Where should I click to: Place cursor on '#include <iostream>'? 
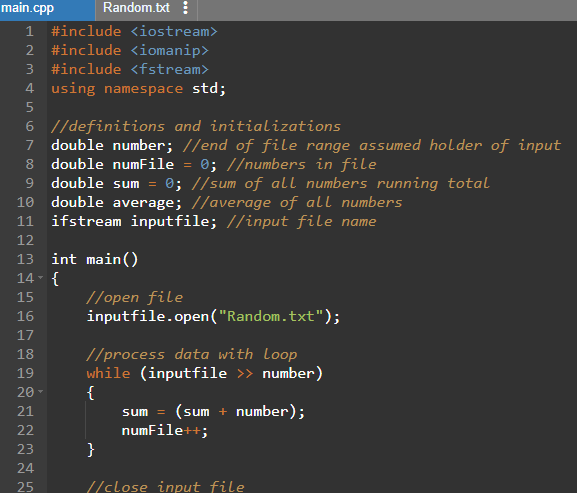134,32
